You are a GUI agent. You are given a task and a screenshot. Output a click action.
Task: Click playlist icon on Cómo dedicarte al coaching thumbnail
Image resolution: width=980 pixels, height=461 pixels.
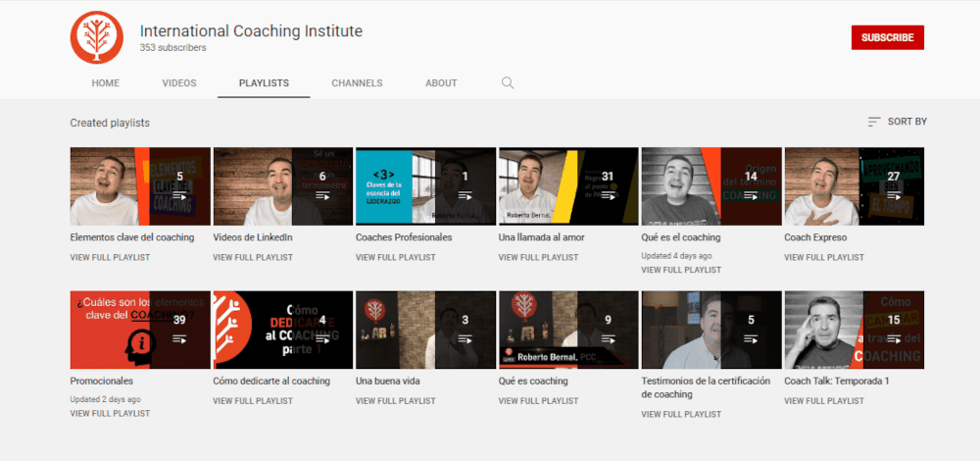coord(322,339)
